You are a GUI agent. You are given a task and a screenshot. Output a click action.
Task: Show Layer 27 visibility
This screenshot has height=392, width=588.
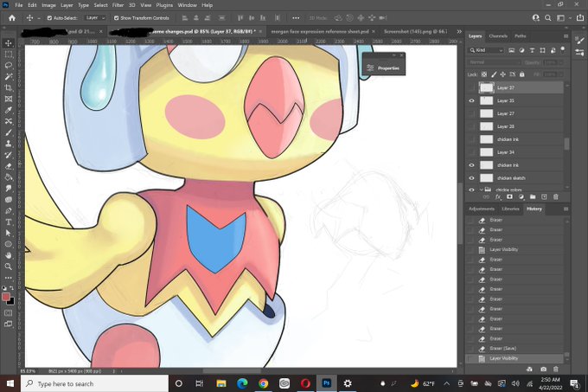click(x=472, y=113)
